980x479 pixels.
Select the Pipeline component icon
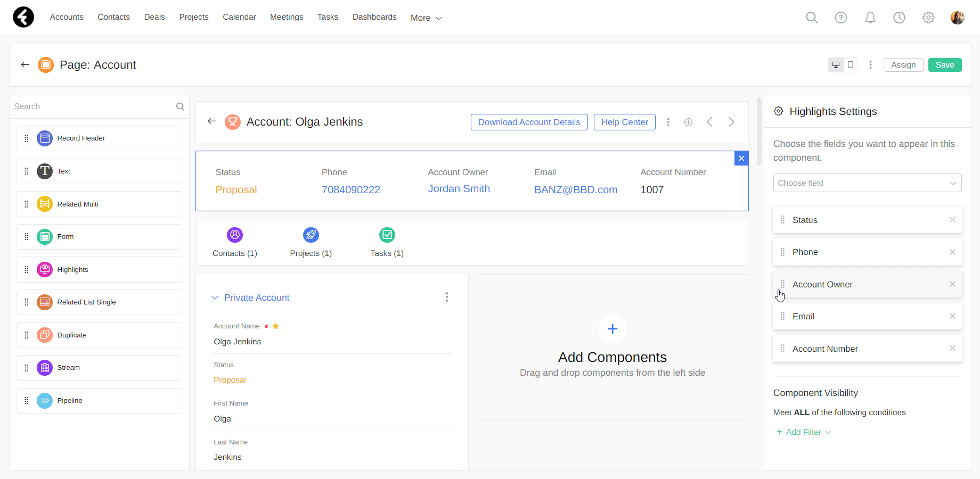(45, 401)
